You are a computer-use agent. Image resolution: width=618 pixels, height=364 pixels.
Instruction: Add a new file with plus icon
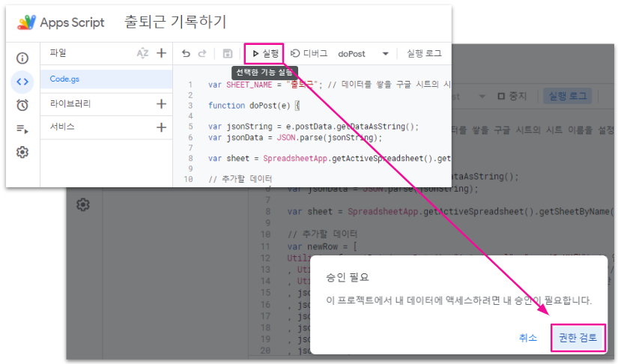[x=161, y=53]
